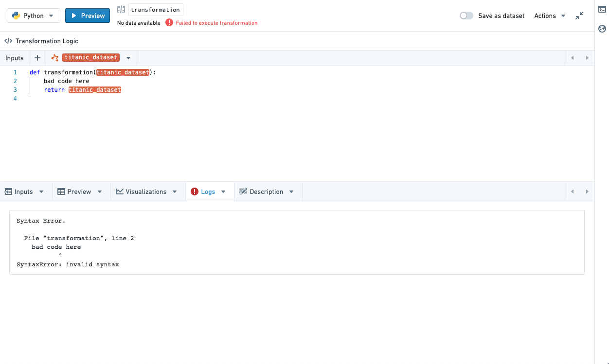Run the blue Preview button
Screen dimensions: 609x364
88,16
